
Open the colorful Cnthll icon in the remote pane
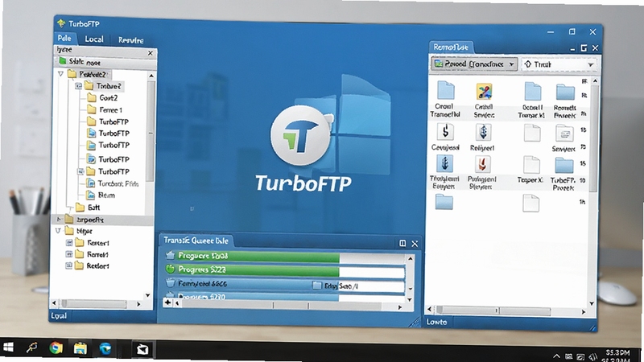(x=484, y=91)
